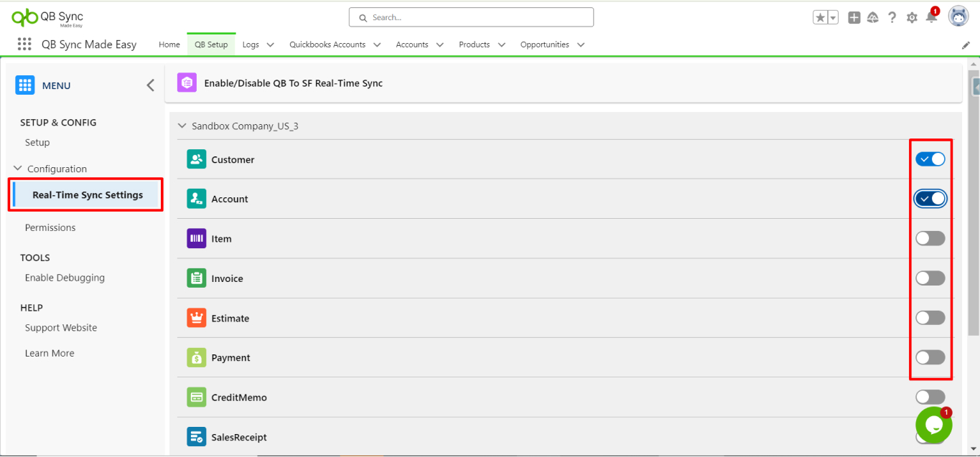Go to Support Website link
980x457 pixels.
click(x=61, y=328)
